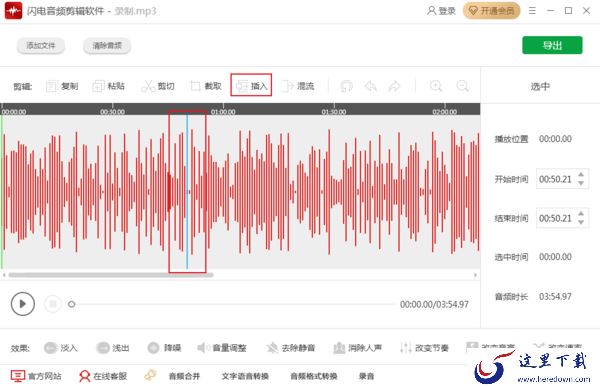Click the playback progress slider handle
Screen dimensions: 600x387
tap(72, 304)
